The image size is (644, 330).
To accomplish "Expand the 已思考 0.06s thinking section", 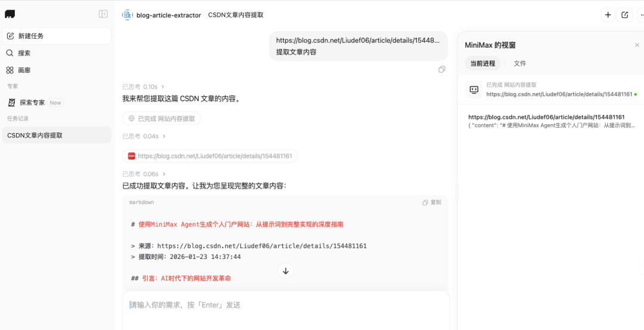I will click(x=144, y=174).
